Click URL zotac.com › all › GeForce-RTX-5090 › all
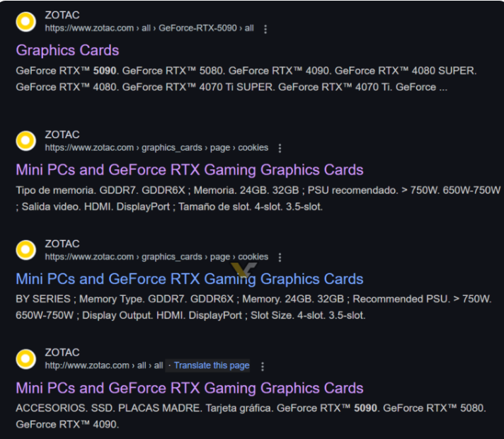This screenshot has height=439, width=504. (149, 28)
